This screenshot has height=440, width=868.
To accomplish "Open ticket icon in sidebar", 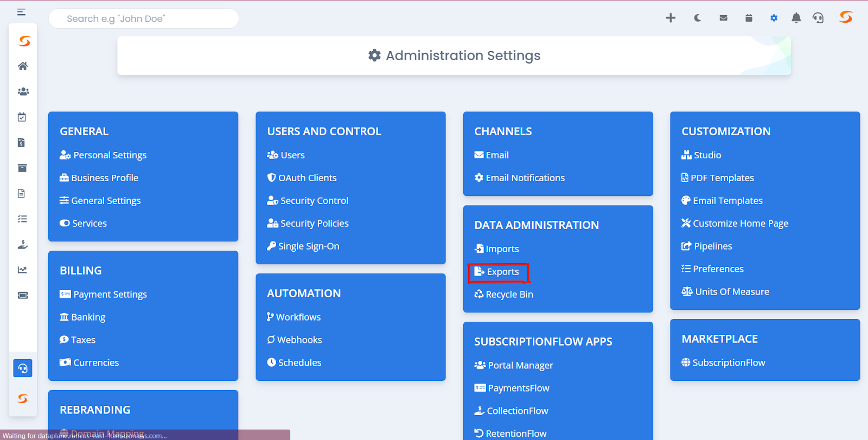I will 23,295.
